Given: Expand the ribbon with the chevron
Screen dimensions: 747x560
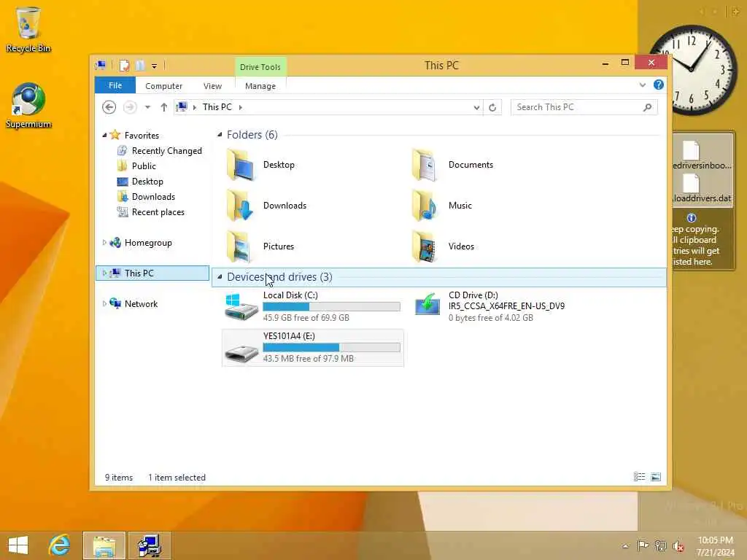Looking at the screenshot, I should 642,85.
